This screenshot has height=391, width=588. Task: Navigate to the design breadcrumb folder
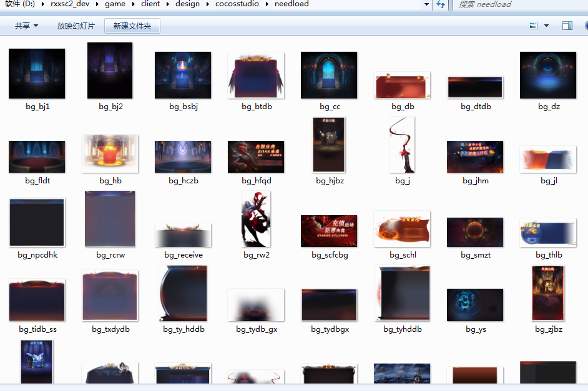187,4
